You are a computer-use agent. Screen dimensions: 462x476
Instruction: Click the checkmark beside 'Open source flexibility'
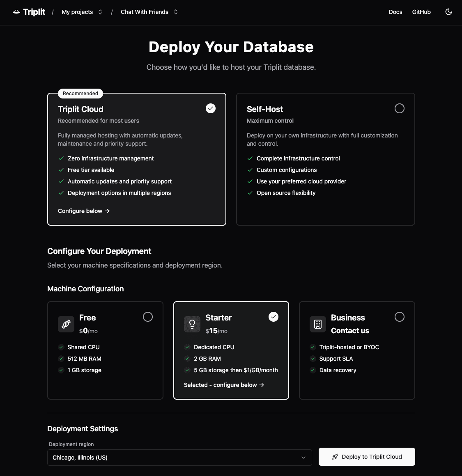pyautogui.click(x=250, y=193)
